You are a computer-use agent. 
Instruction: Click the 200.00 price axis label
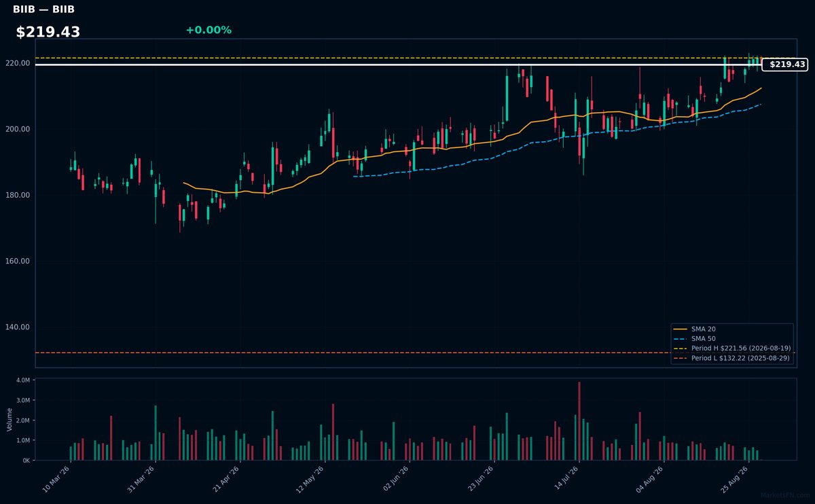tap(17, 129)
